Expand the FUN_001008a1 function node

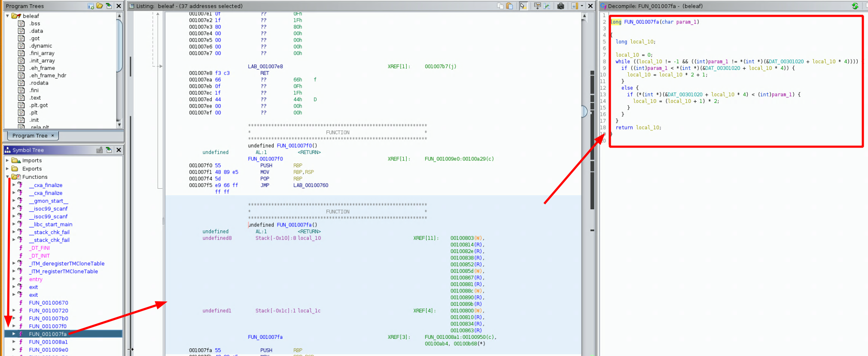[x=14, y=342]
